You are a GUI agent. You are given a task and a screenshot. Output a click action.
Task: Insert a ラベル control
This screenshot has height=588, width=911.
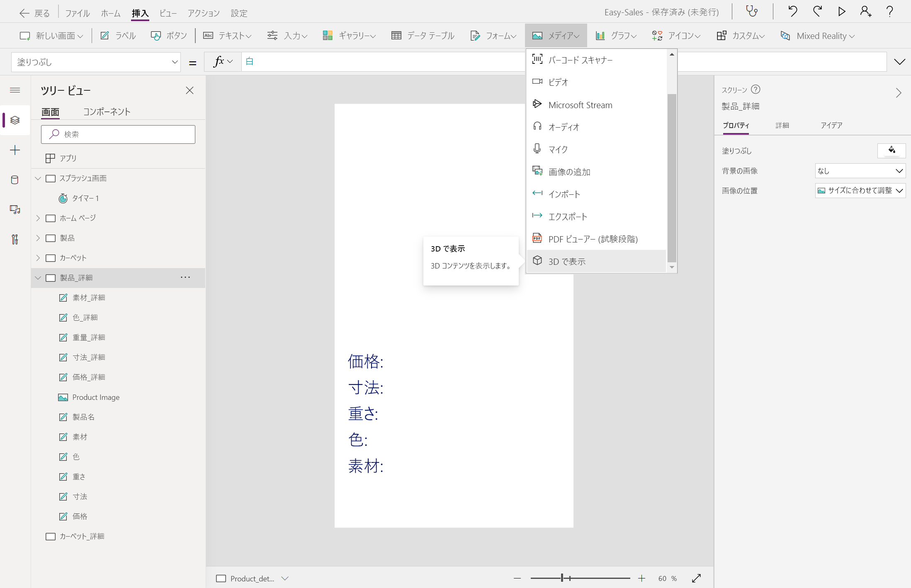click(x=118, y=36)
